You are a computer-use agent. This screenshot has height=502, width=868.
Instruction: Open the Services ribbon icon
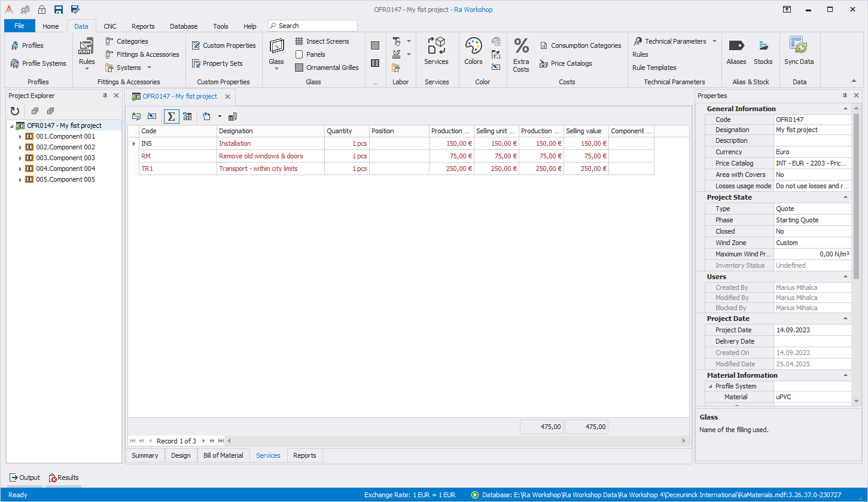coord(436,51)
